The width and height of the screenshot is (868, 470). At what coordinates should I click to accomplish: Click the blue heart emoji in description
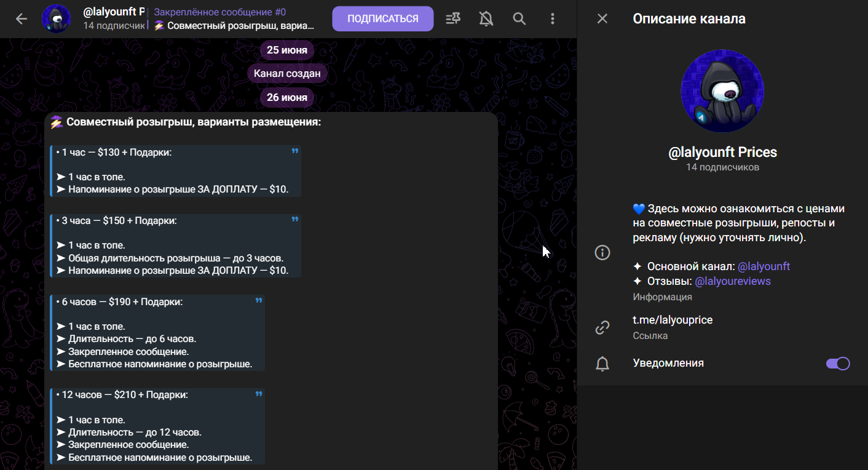tap(639, 209)
